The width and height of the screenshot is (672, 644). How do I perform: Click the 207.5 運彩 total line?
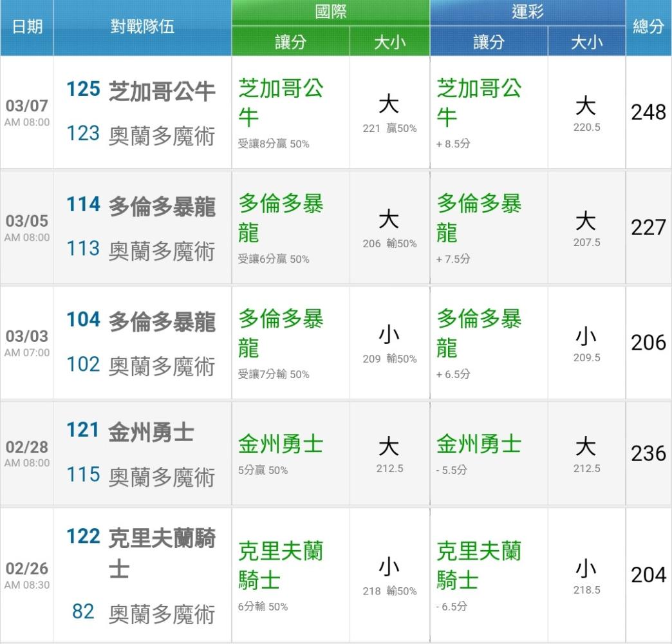(587, 242)
